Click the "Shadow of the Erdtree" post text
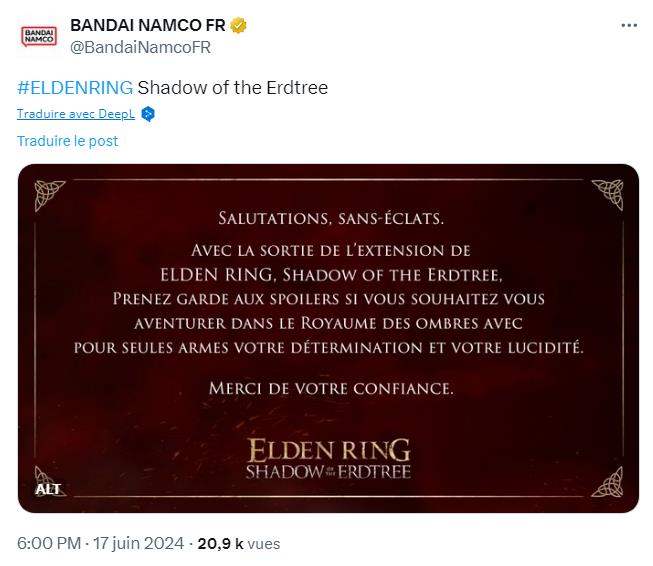Screen dimensions: 653x566 232,88
